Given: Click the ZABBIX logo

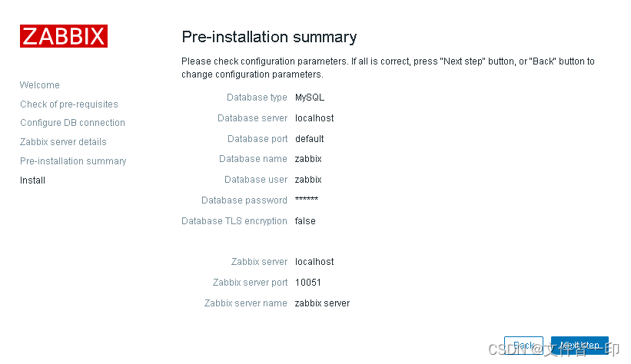Looking at the screenshot, I should coord(64,36).
